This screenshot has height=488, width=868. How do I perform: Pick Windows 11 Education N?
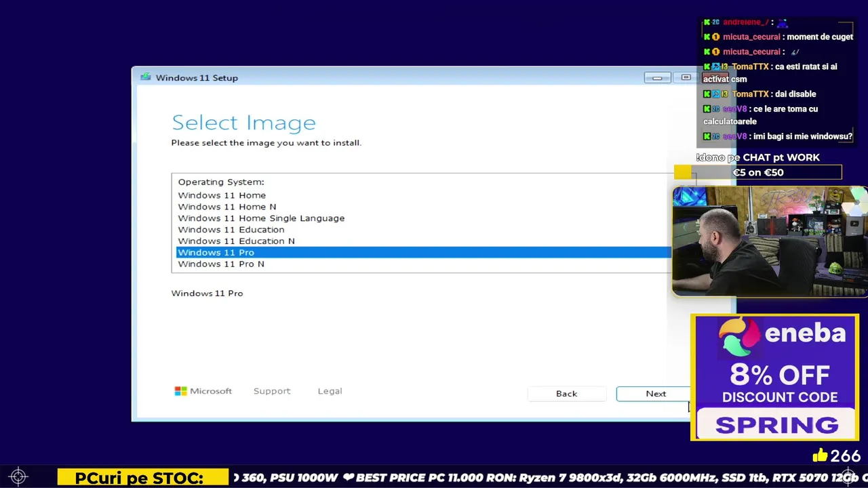coord(236,241)
